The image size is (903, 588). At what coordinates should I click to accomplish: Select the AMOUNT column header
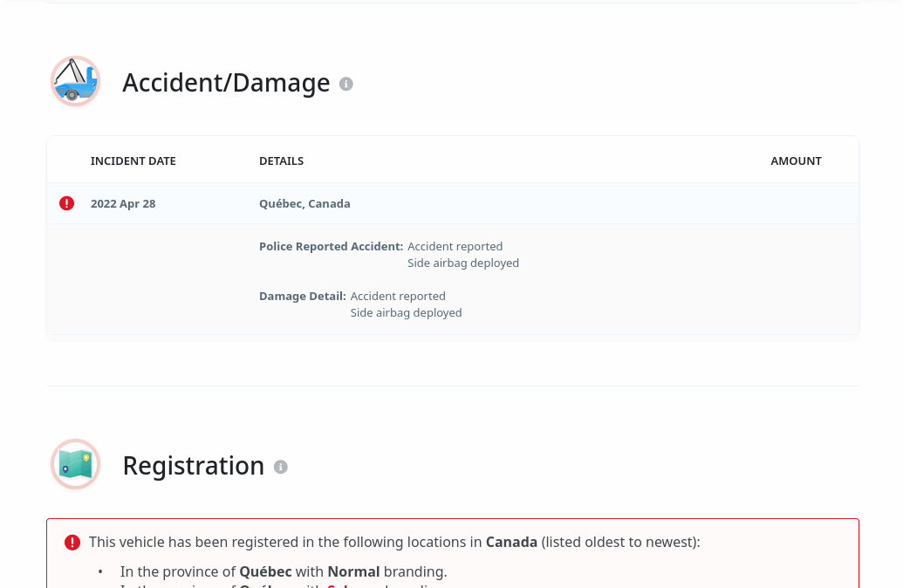796,161
